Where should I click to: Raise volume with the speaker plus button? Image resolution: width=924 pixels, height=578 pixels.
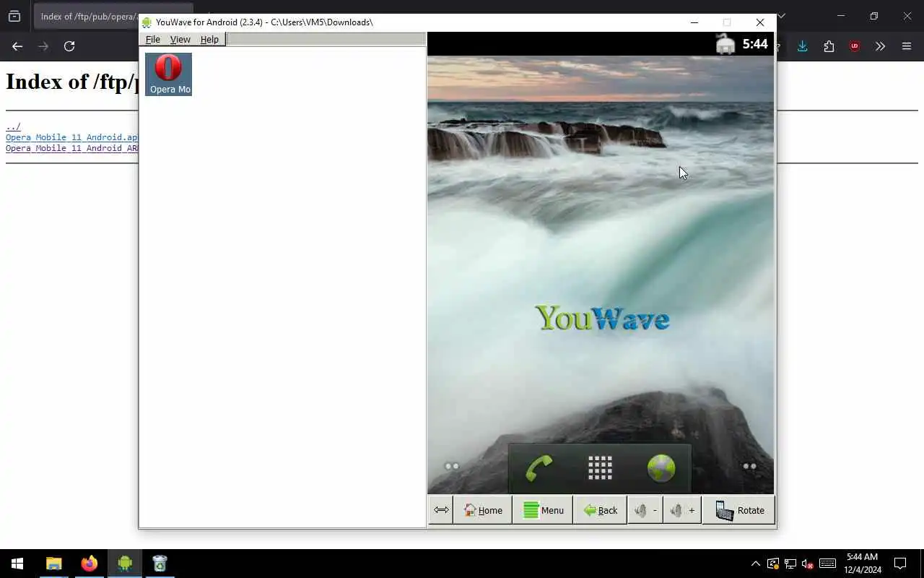pyautogui.click(x=681, y=510)
